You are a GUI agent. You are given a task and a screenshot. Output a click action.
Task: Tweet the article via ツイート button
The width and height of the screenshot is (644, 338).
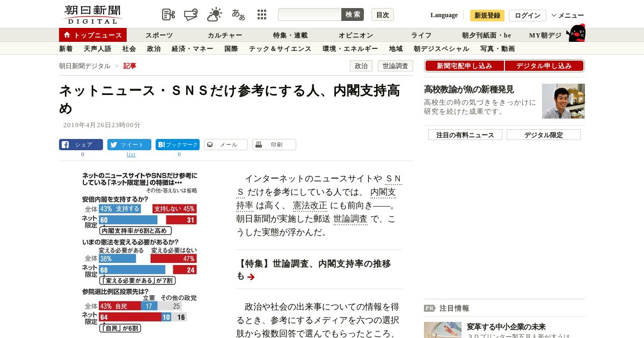click(x=129, y=144)
